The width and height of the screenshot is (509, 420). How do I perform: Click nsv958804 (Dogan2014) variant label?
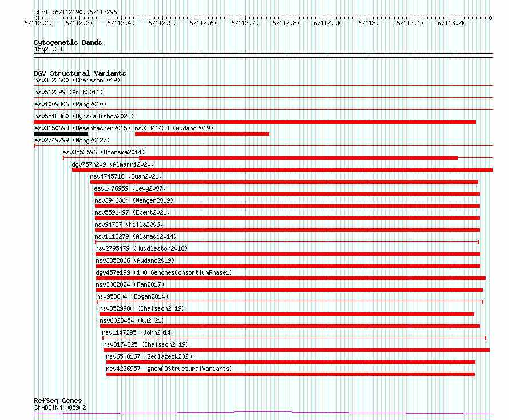pyautogui.click(x=132, y=296)
